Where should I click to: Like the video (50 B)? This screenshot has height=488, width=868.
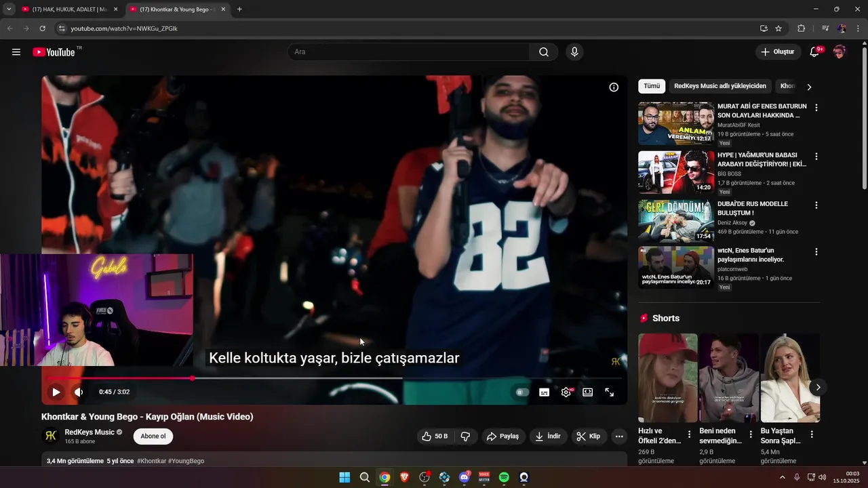click(x=435, y=436)
